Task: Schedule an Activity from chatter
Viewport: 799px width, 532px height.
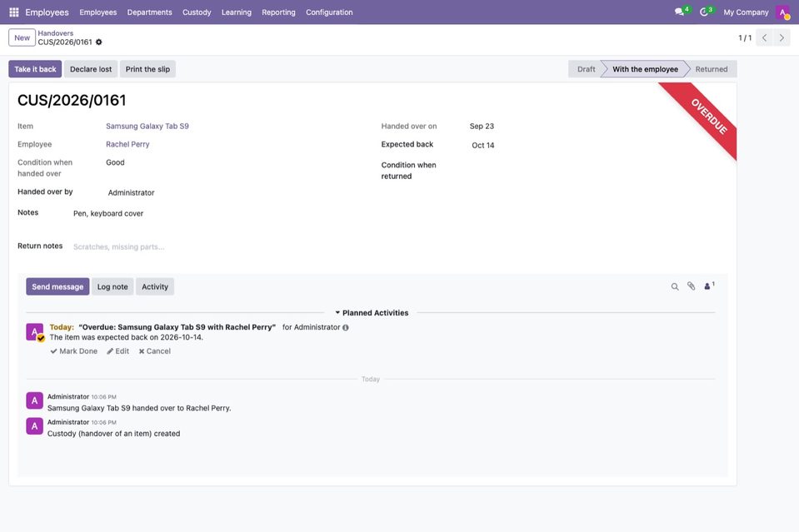Action: (x=155, y=286)
